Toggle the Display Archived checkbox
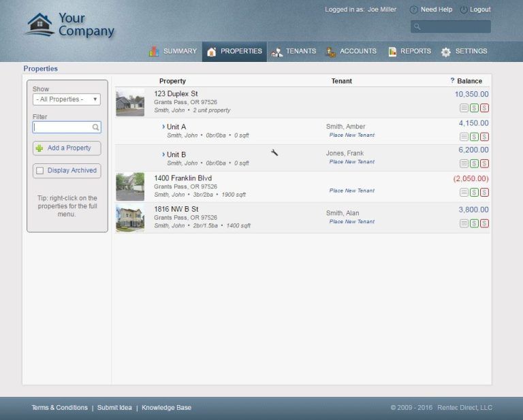Image resolution: width=523 pixels, height=420 pixels. [x=40, y=171]
